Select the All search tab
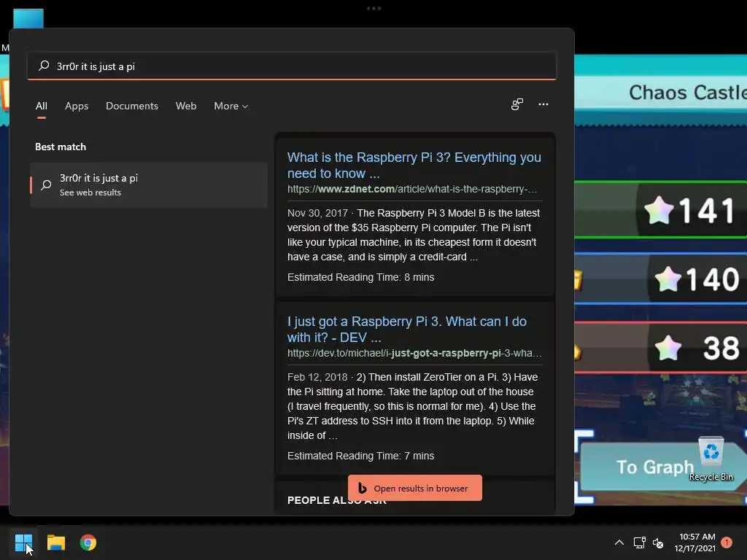The height and width of the screenshot is (560, 747). (x=42, y=106)
